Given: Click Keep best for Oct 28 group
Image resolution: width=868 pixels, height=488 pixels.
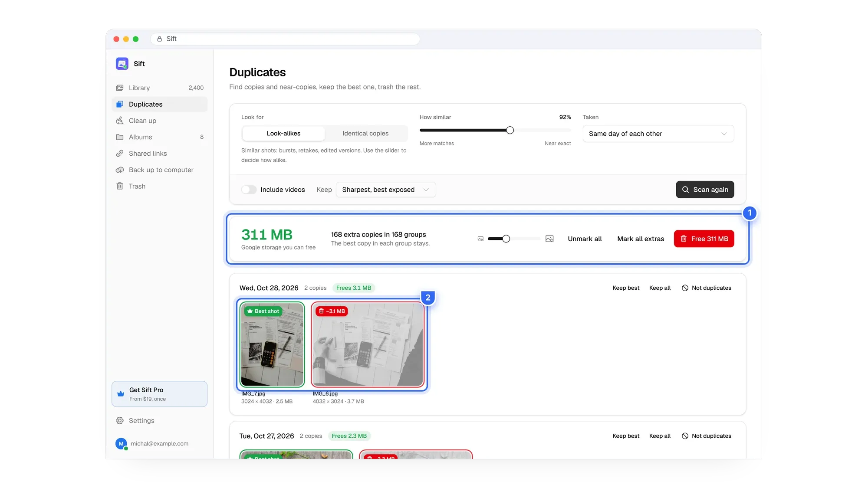Looking at the screenshot, I should pos(626,288).
